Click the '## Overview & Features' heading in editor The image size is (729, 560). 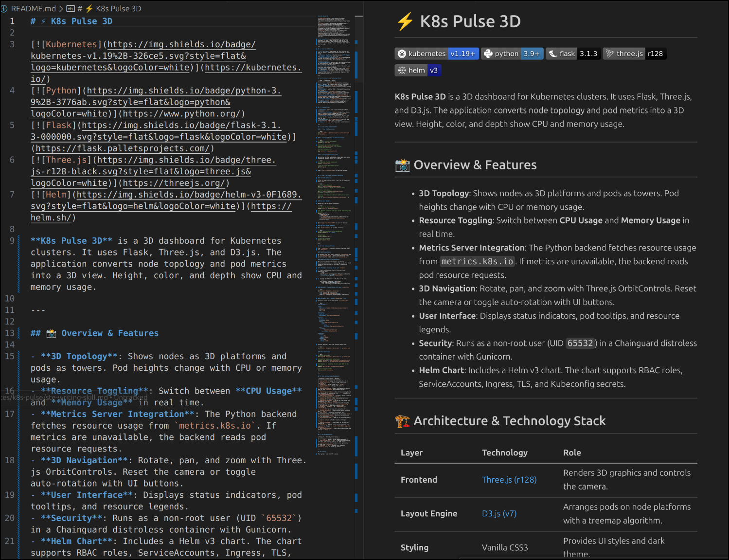click(95, 333)
